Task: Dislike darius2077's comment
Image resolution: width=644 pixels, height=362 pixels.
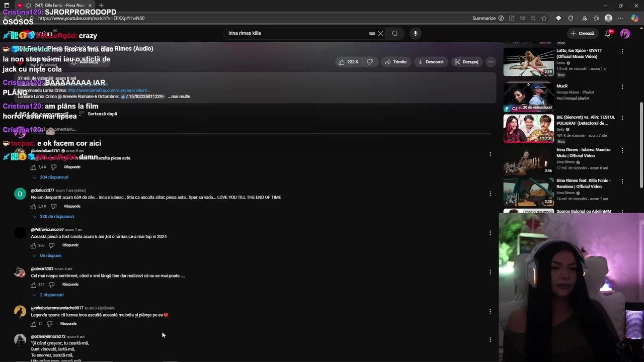Action: 53,206
